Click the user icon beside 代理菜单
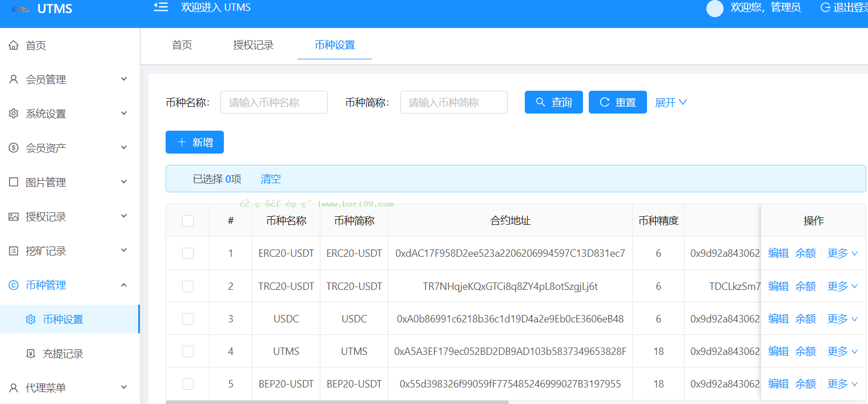Image resolution: width=868 pixels, height=404 pixels. [14, 387]
